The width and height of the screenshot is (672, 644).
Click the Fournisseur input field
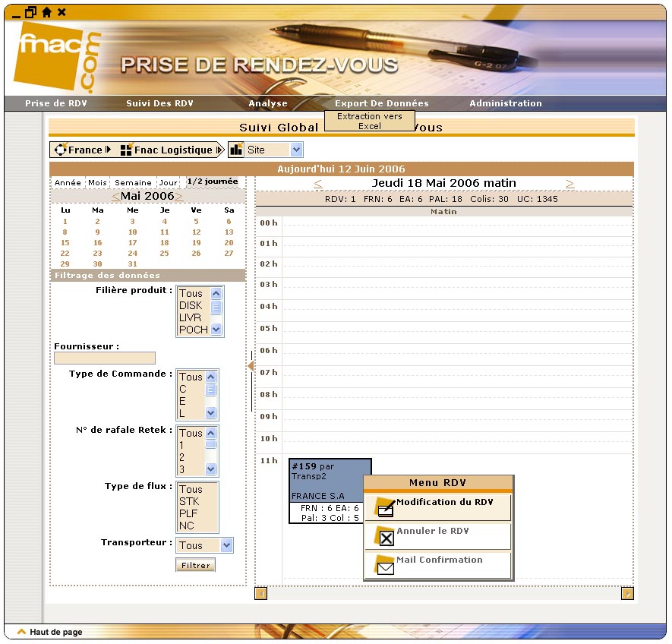coord(105,358)
